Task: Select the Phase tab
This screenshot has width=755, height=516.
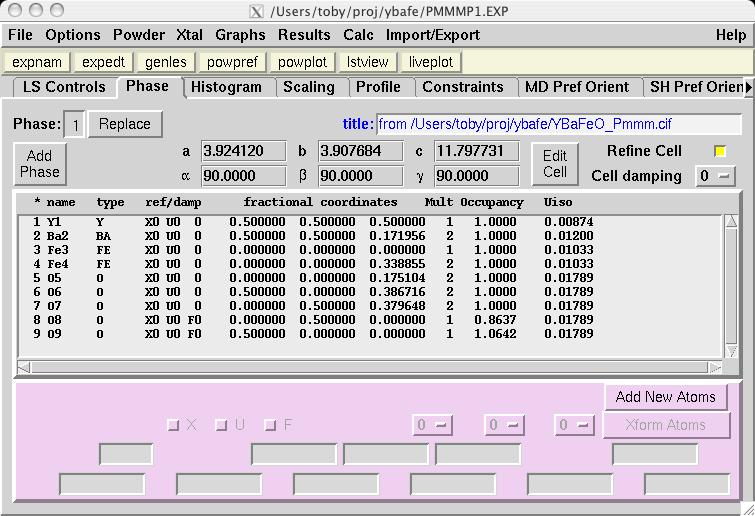Action: pos(147,86)
